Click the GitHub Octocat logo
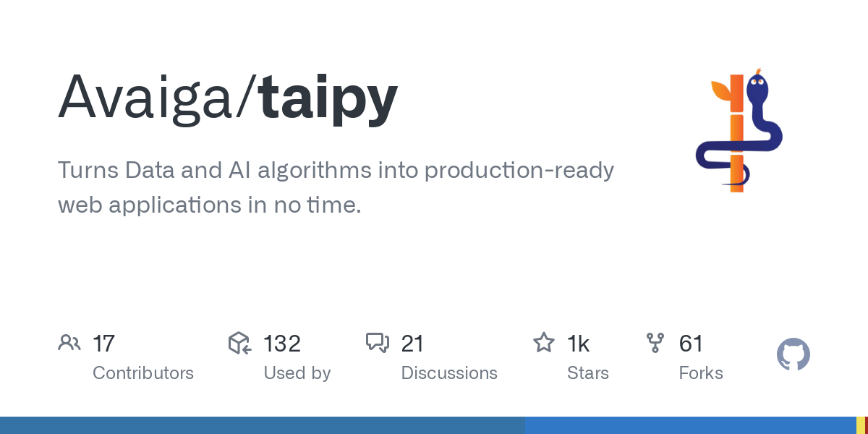This screenshot has height=434, width=868. tap(793, 355)
